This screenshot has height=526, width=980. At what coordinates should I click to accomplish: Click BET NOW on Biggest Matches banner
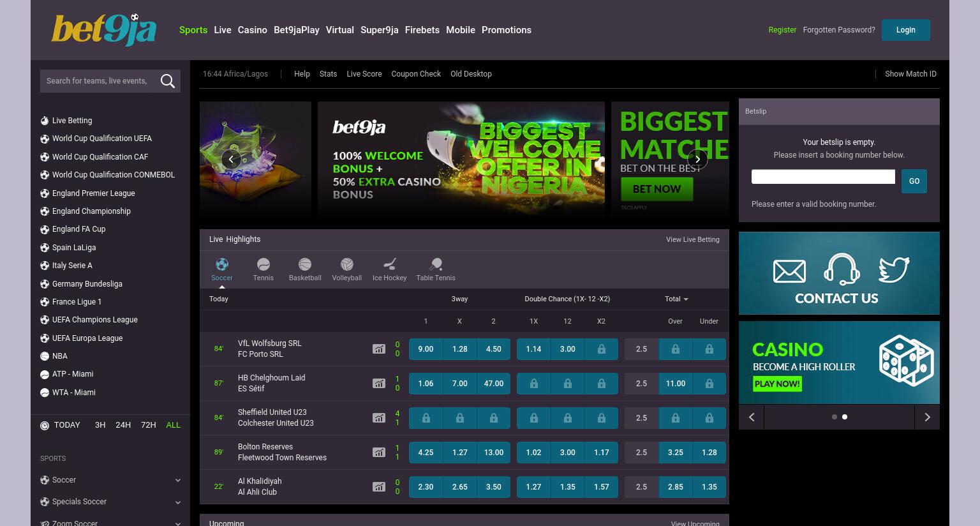[x=657, y=189]
